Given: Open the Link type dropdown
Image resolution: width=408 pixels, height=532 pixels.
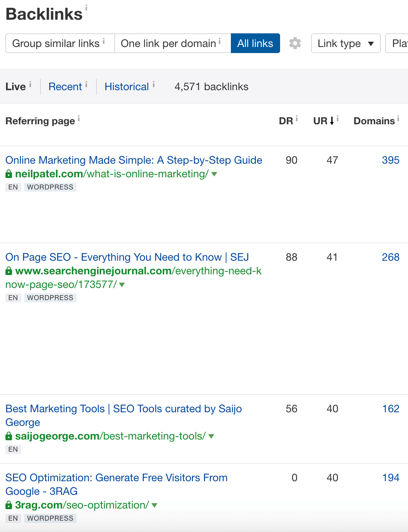Looking at the screenshot, I should (x=346, y=43).
